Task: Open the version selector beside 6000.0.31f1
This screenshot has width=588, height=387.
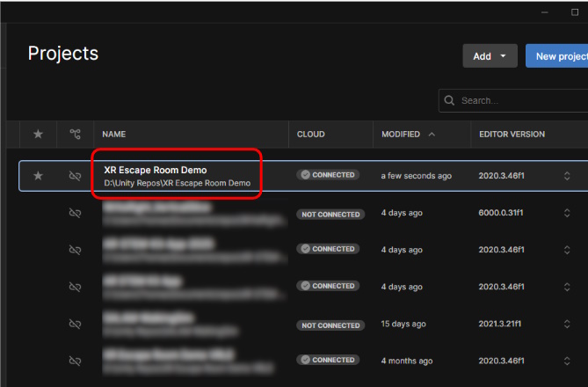Action: 567,213
